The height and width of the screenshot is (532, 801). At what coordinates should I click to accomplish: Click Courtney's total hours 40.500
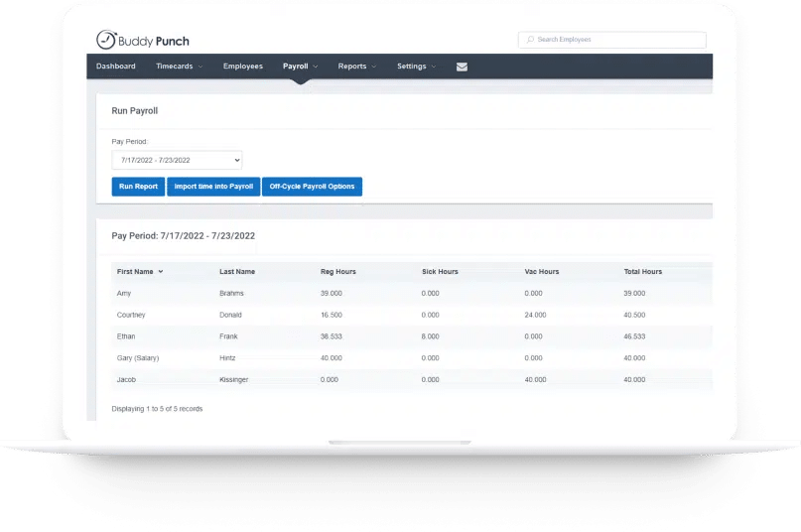[x=634, y=315]
